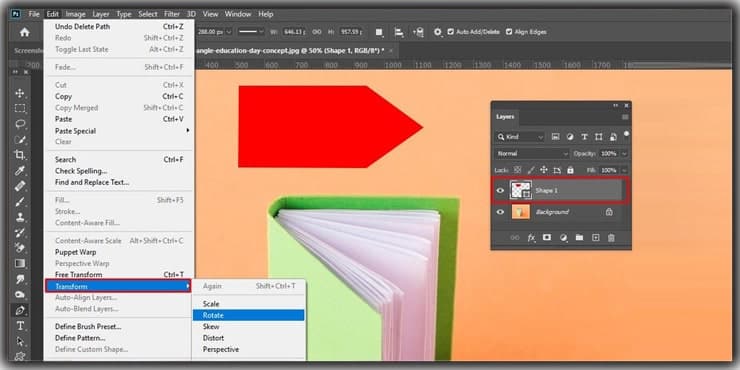Select the Brush tool
This screenshot has width=740, height=370.
point(20,202)
